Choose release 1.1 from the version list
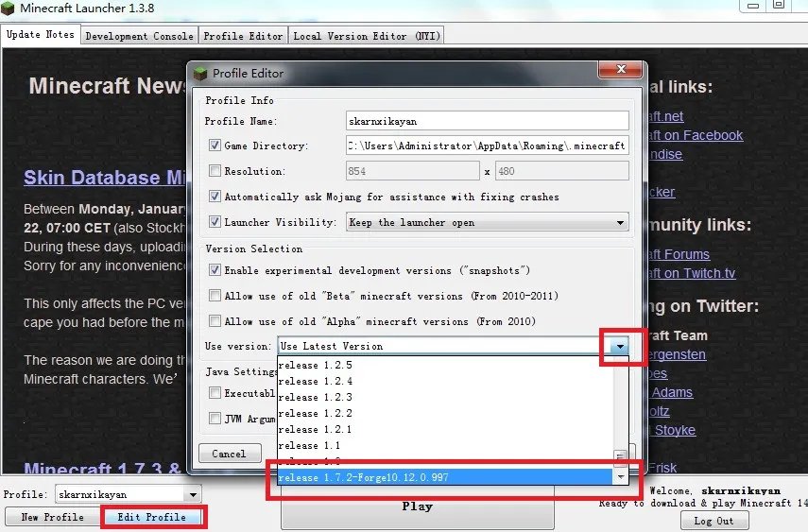This screenshot has width=808, height=532. point(445,445)
